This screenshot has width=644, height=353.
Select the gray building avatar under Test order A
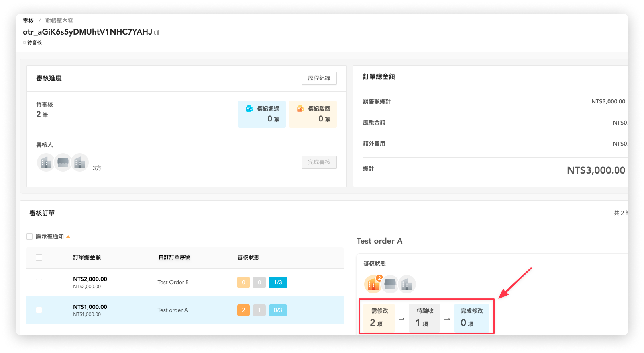(x=407, y=284)
